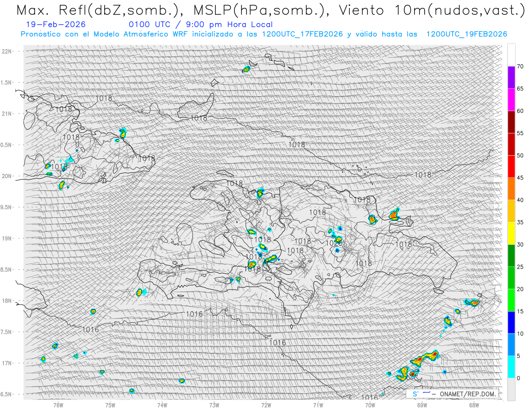The image size is (532, 411).
Task: Click the time '0100 UTC / 9:00 pm Hora Local'
Action: click(200, 24)
